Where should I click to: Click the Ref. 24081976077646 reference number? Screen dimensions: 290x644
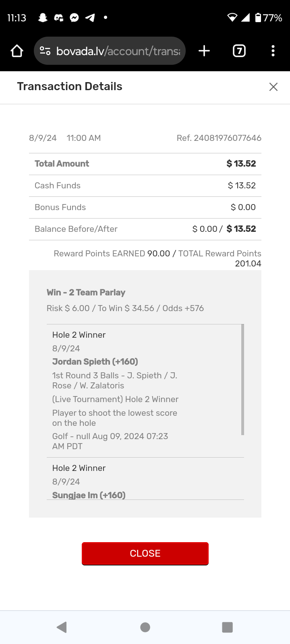219,138
